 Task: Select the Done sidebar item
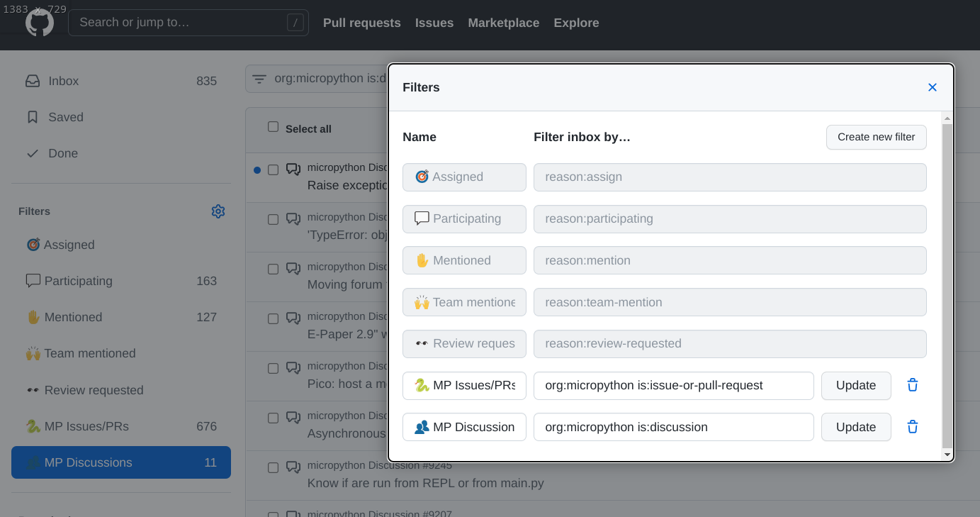(121, 153)
